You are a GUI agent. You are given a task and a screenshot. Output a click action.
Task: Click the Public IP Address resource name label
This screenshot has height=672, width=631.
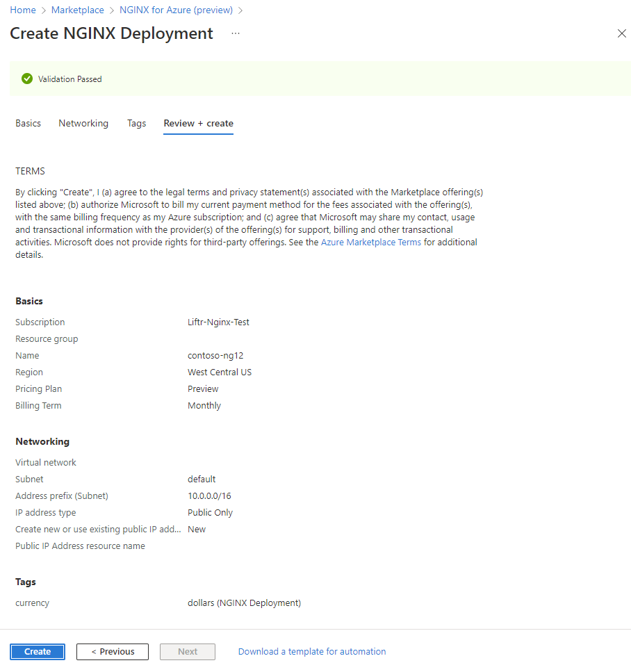pos(80,546)
